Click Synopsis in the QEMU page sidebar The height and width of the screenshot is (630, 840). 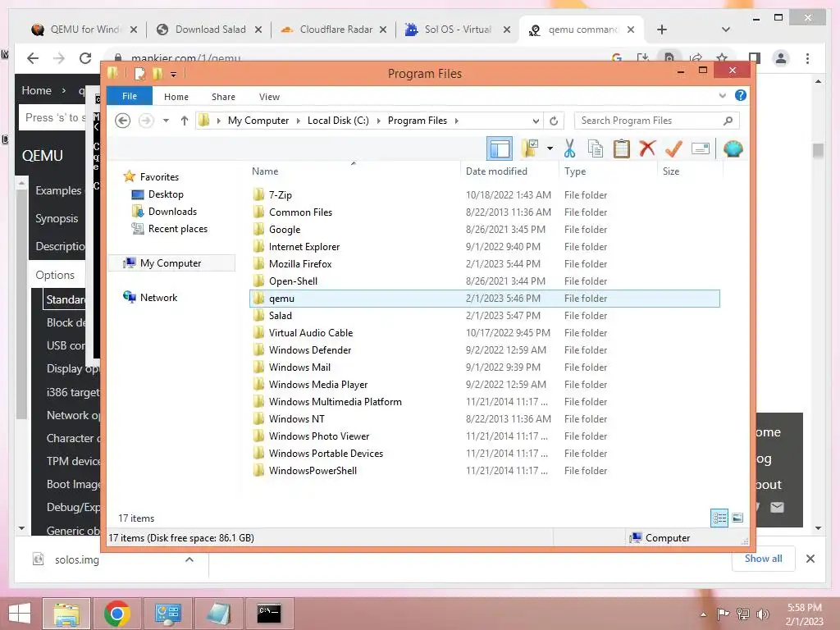click(57, 218)
